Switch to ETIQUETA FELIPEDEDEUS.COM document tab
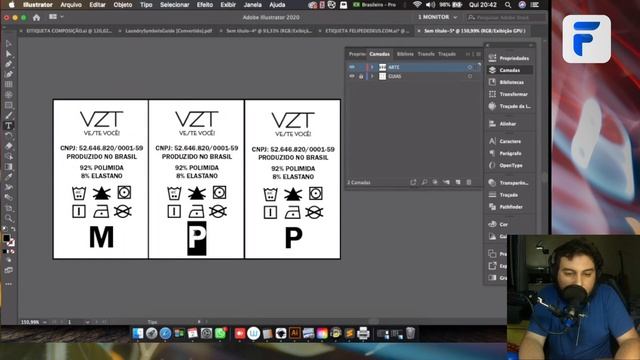The height and width of the screenshot is (360, 640). [366, 31]
